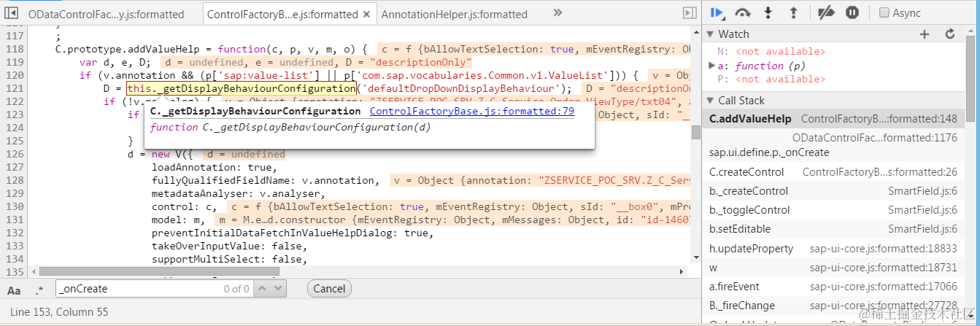
Task: Show more open file tabs
Action: (558, 12)
